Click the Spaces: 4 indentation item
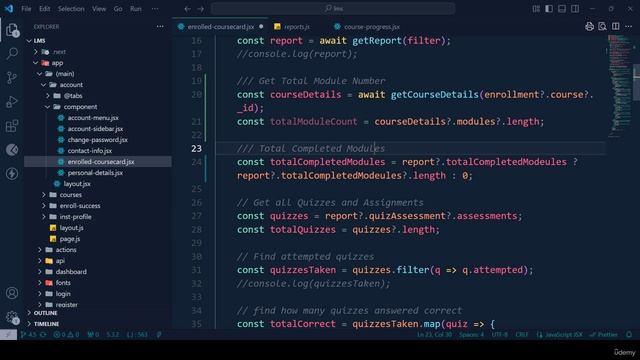Viewport: 640px width, 360px height. (471, 335)
